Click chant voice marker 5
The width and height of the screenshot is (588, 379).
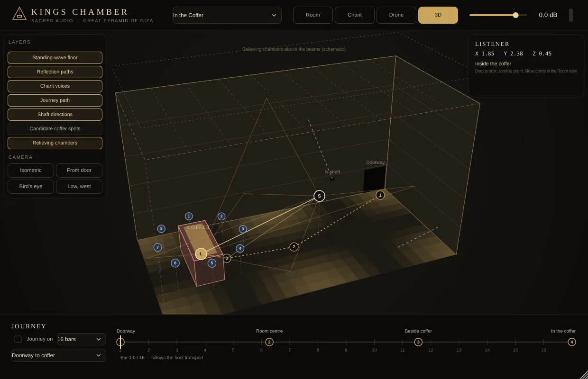coord(212,263)
